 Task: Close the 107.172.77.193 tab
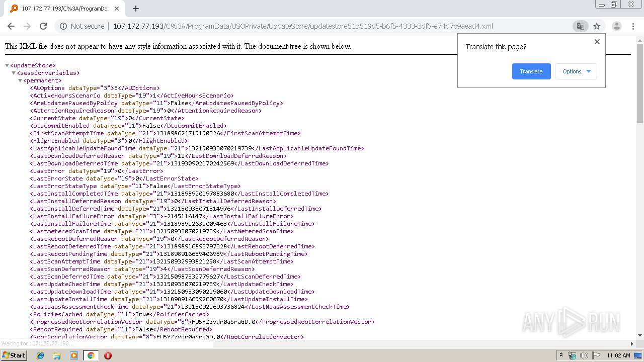tap(117, 9)
